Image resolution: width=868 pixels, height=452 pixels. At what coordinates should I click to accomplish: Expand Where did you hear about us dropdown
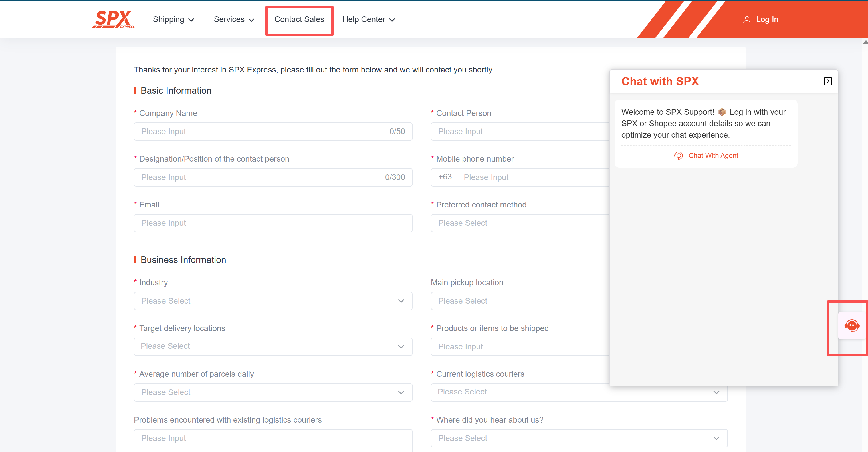(x=578, y=438)
